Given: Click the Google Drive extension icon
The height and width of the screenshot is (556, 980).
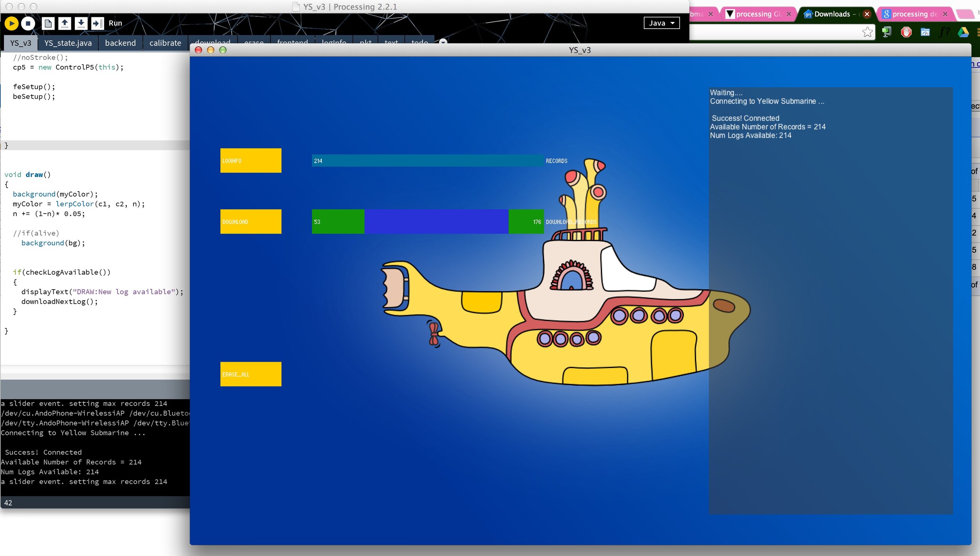Looking at the screenshot, I should (963, 32).
